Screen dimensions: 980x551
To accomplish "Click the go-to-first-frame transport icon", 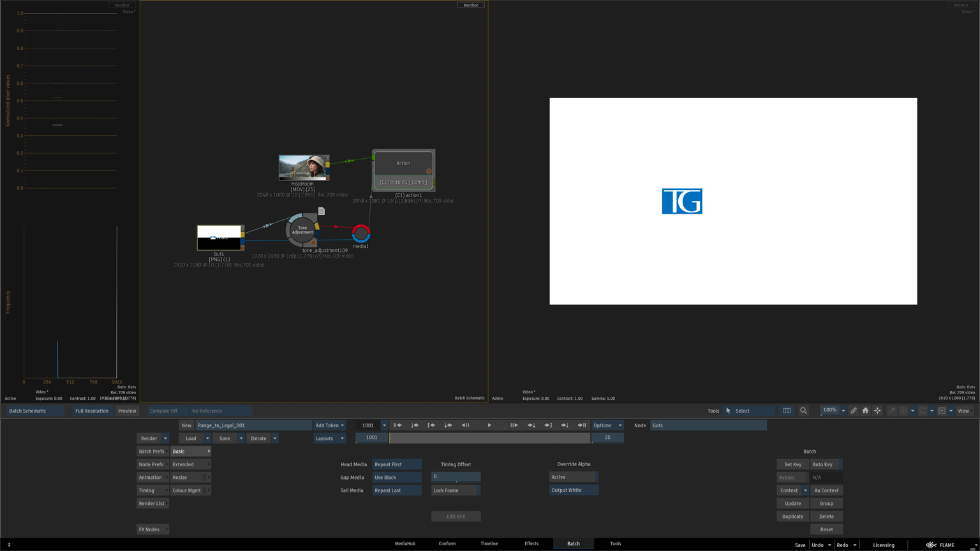I will click(x=397, y=425).
